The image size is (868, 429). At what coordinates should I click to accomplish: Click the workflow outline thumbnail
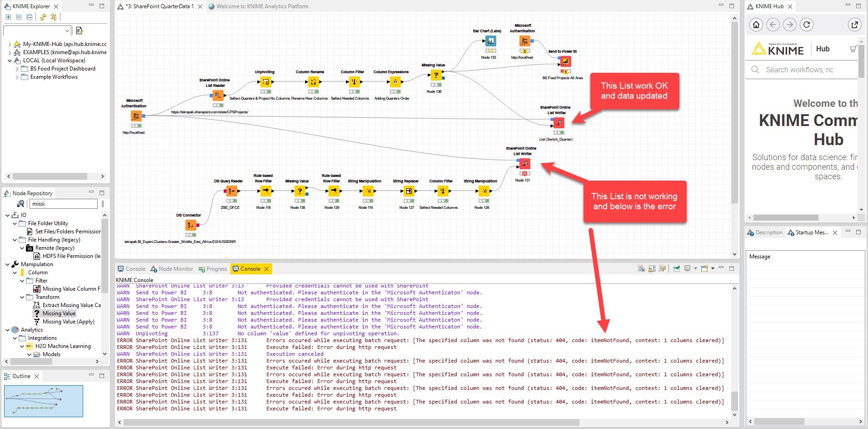[44, 401]
